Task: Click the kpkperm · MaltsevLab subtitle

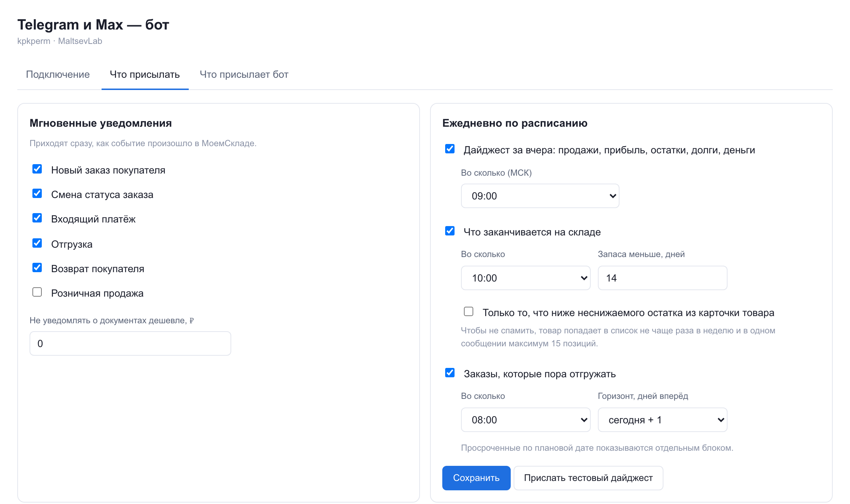Action: pyautogui.click(x=60, y=41)
